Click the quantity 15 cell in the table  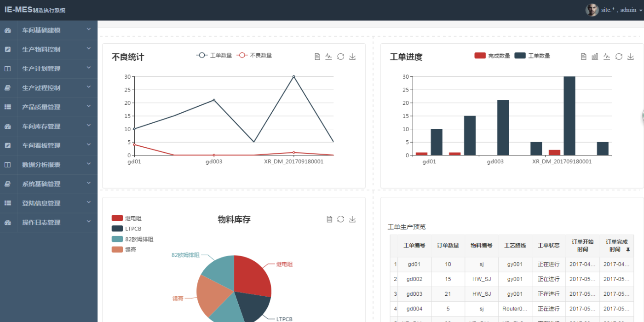tap(448, 279)
